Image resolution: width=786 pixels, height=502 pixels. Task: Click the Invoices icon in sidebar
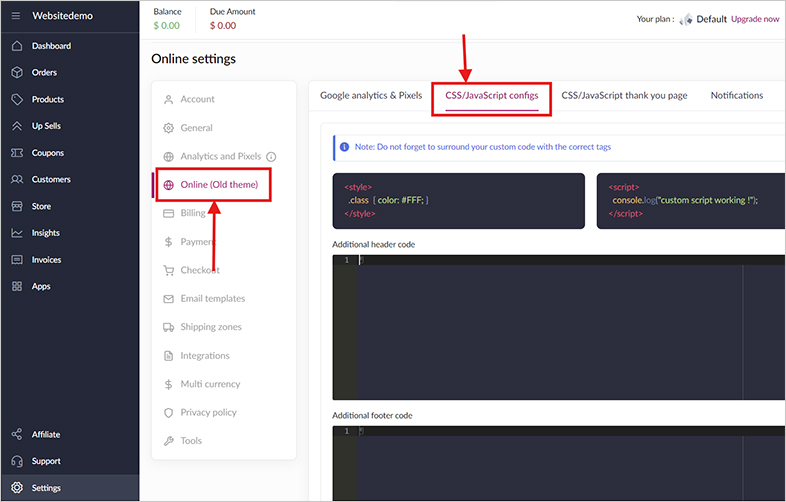point(17,260)
